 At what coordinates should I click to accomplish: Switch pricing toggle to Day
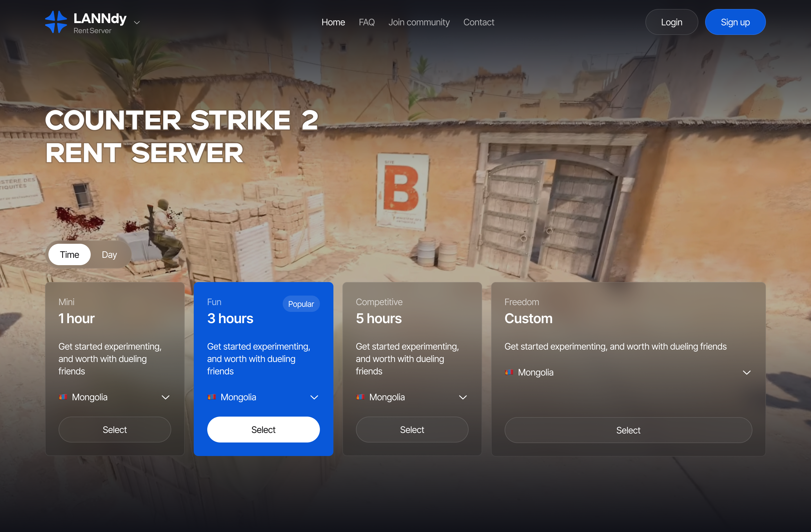click(109, 254)
